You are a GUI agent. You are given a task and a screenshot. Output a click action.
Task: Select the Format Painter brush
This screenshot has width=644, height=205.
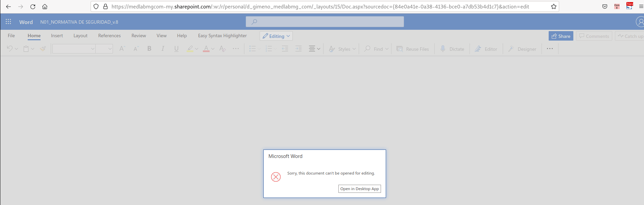(43, 49)
